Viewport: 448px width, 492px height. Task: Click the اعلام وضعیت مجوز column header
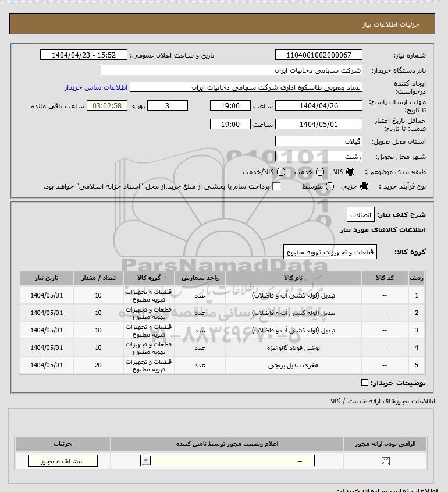[227, 444]
